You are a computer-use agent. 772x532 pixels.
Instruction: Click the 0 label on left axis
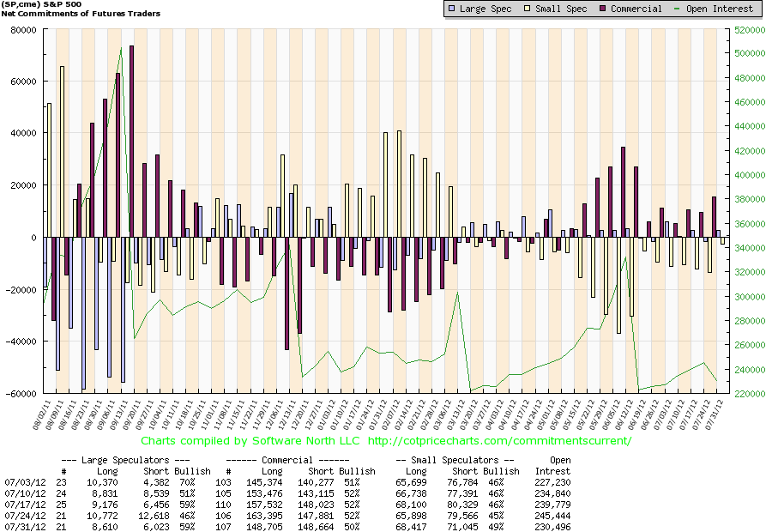34,238
